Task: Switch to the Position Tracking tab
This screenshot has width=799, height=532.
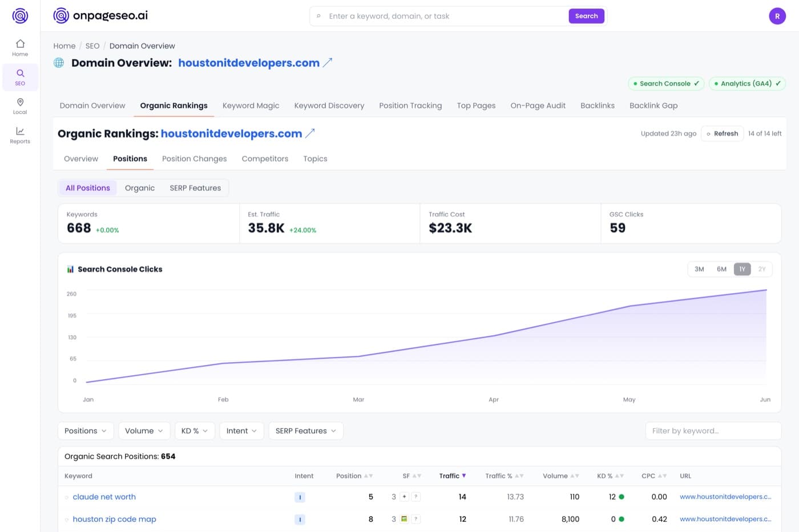Action: click(x=410, y=105)
